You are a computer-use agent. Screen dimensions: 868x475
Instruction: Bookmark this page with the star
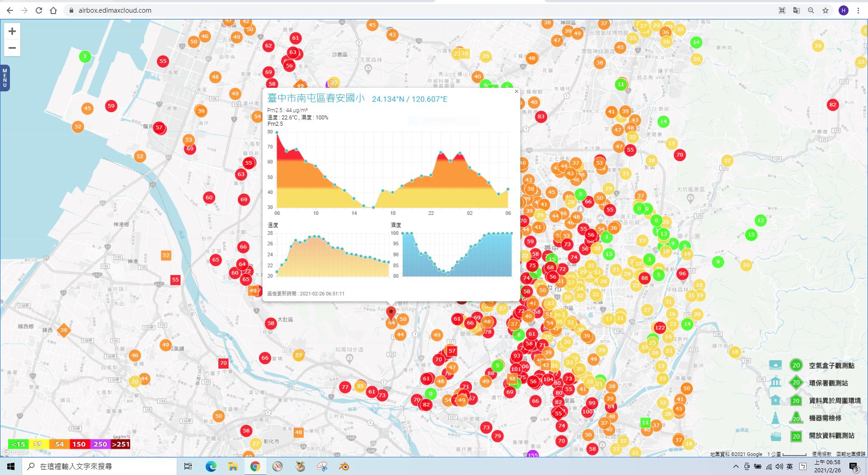pyautogui.click(x=826, y=10)
